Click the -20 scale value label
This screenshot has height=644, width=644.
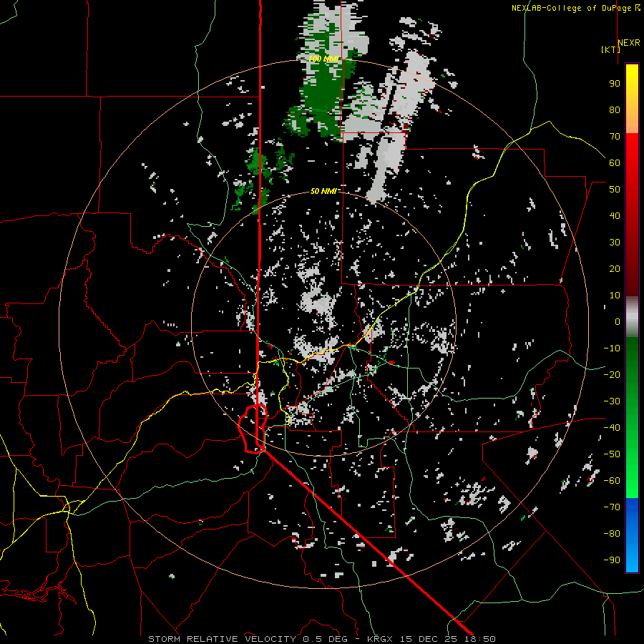(x=612, y=374)
